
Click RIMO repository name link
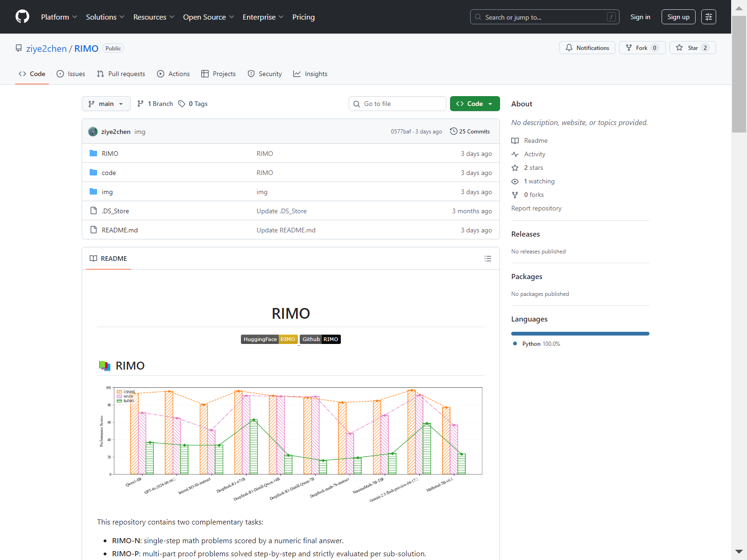tap(86, 49)
